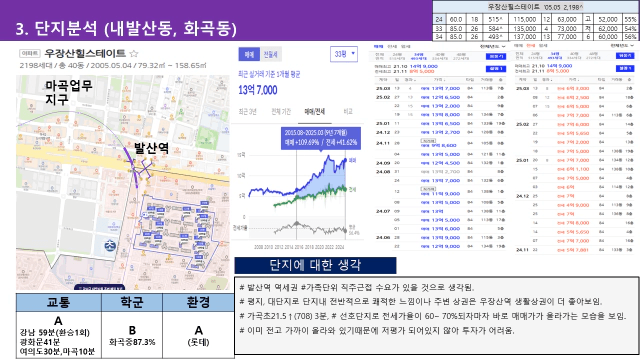Switch chart to 전체 기간 tab

281,111
